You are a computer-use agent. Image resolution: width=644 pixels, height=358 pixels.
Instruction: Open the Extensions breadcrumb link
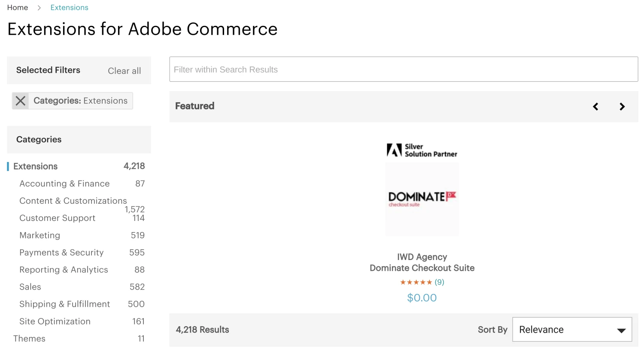click(x=69, y=8)
